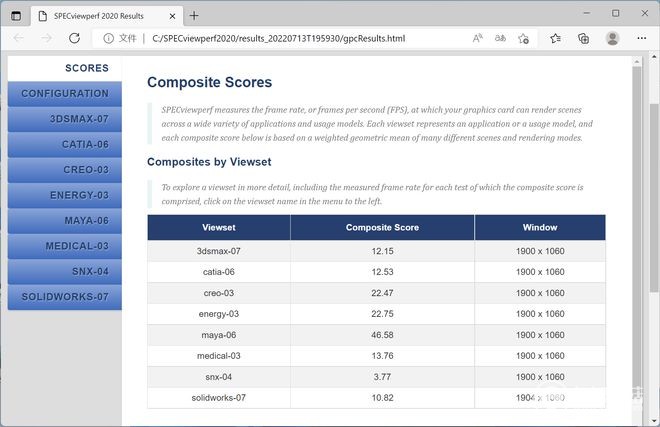This screenshot has width=660, height=427.
Task: Click the outer scrollbar down arrow
Action: [x=654, y=421]
